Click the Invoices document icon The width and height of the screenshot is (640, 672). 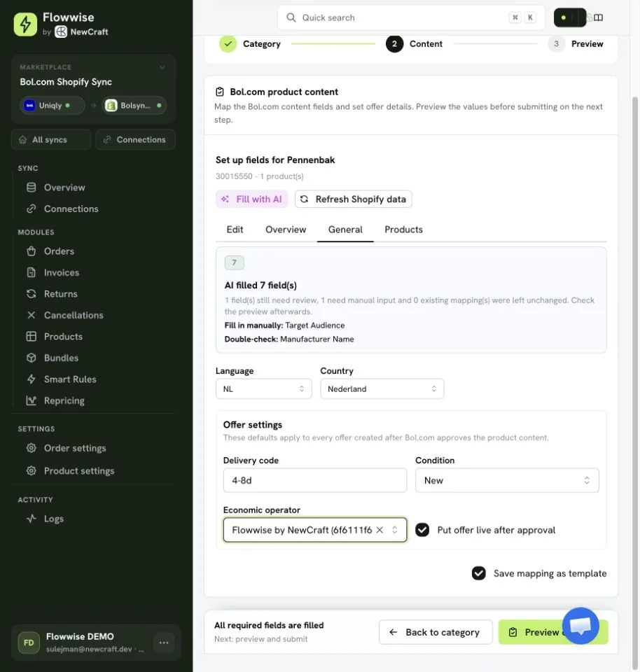click(x=32, y=272)
